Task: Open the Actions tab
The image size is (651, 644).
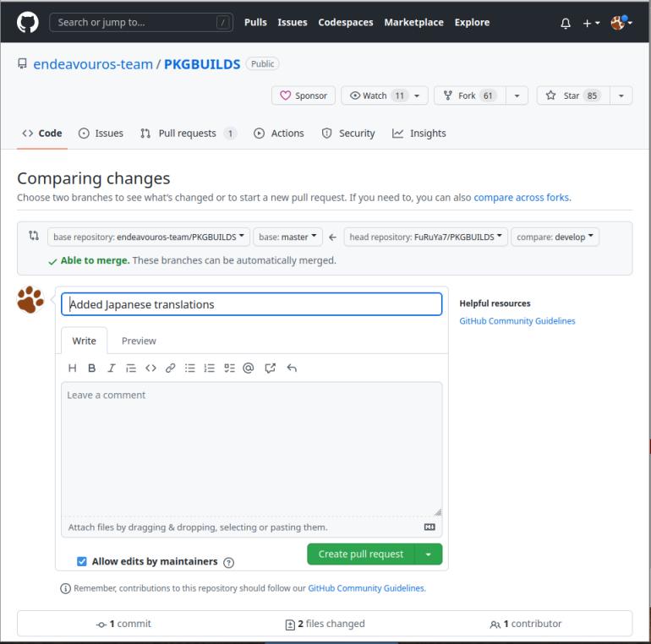Action: coord(279,134)
